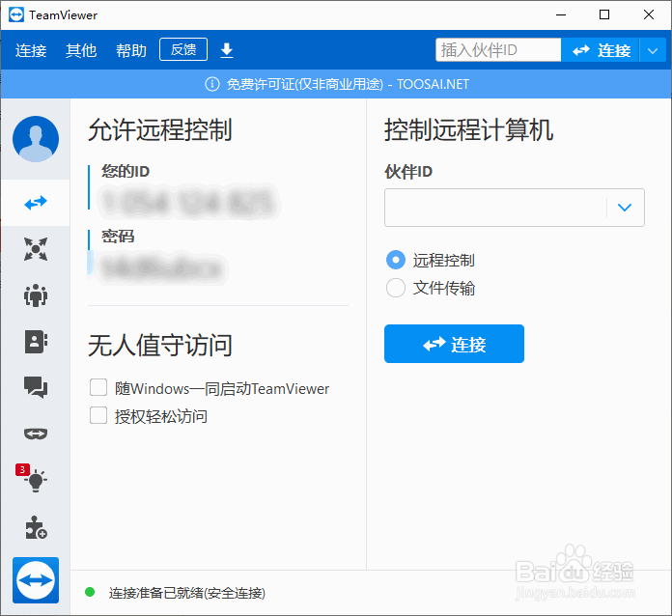Open the 帮助 menu

tap(131, 50)
